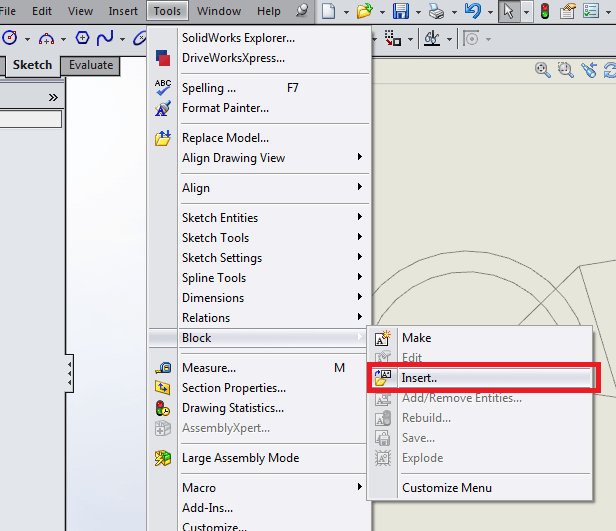The height and width of the screenshot is (531, 616).
Task: Click the Format Painter icon
Action: coord(163,108)
